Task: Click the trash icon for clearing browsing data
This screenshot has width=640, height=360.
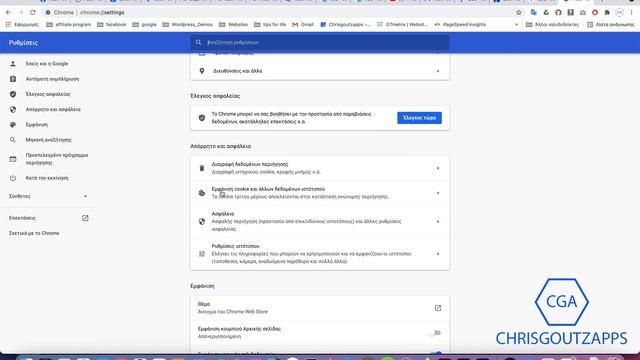Action: (202, 168)
